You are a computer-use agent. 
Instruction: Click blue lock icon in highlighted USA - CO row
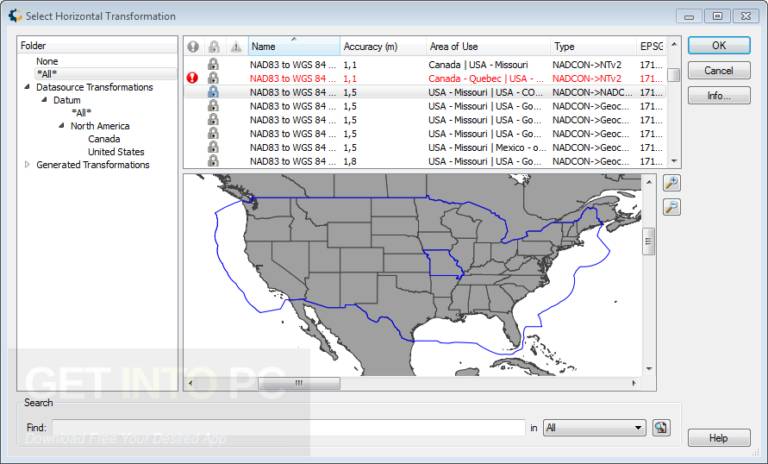(x=213, y=92)
